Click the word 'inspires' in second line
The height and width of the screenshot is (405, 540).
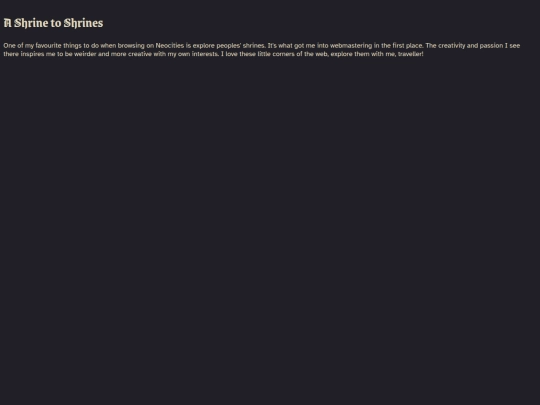point(32,54)
